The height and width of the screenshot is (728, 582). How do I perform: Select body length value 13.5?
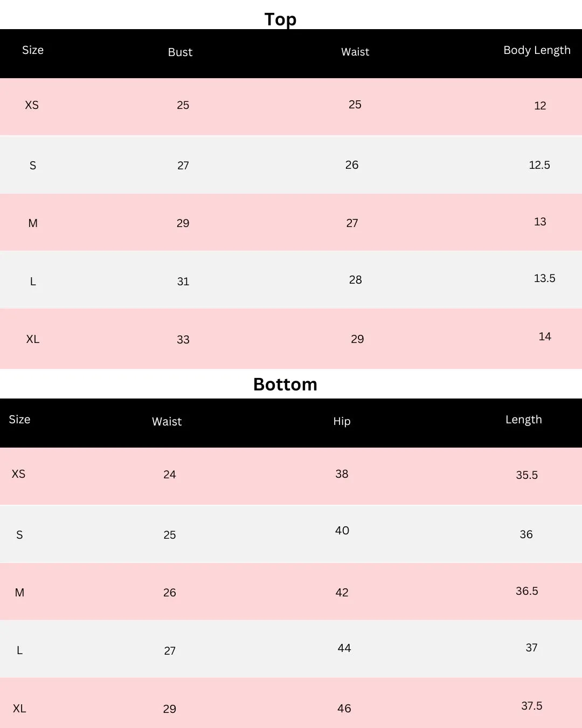tap(544, 278)
